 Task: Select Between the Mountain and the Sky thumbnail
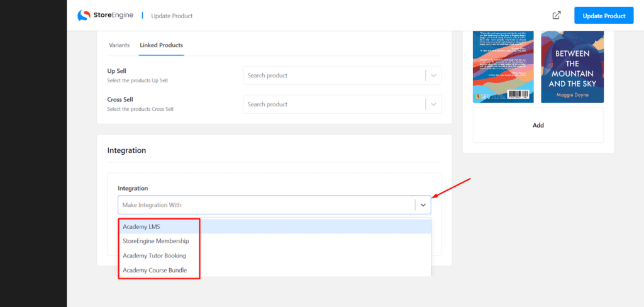click(572, 67)
